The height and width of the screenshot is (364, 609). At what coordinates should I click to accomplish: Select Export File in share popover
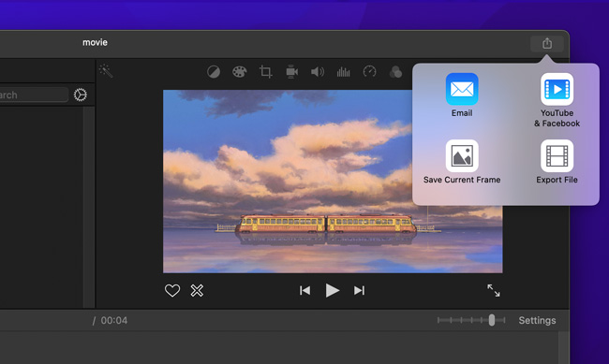point(557,162)
